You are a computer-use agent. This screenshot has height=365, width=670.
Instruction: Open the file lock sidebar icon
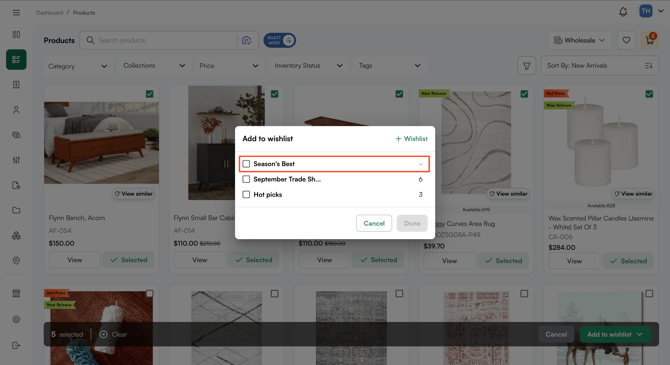coord(16,185)
